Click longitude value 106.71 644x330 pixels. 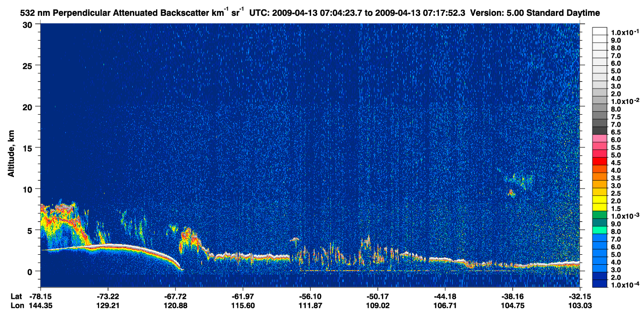pyautogui.click(x=445, y=305)
